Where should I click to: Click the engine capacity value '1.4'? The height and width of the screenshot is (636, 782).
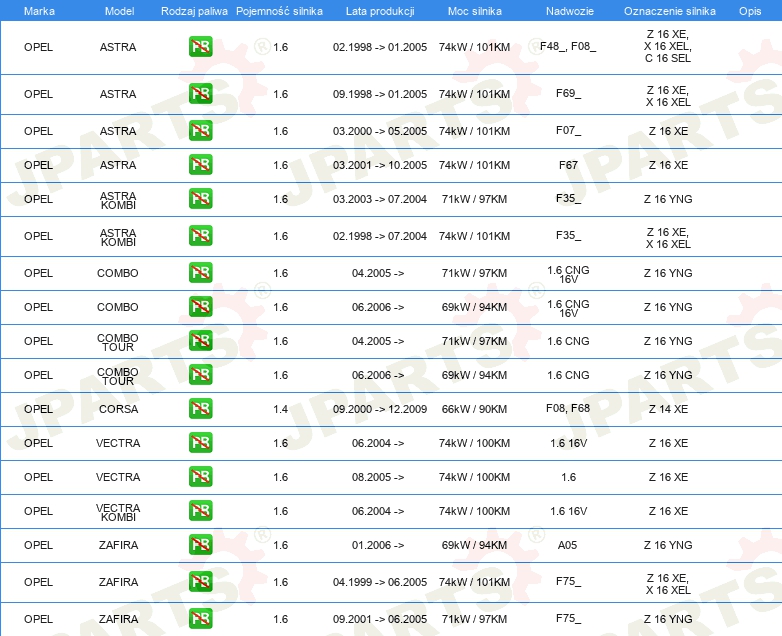[281, 409]
